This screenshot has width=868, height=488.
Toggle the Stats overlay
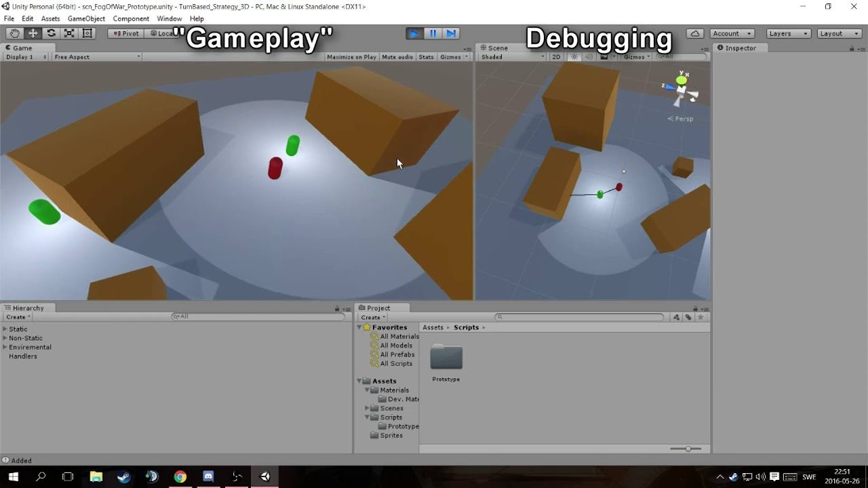pos(427,57)
